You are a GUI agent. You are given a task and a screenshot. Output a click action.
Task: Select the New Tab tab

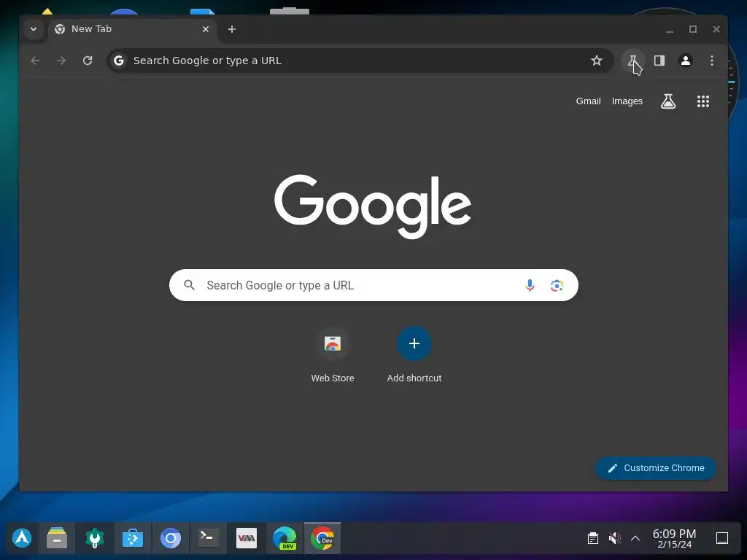point(133,29)
